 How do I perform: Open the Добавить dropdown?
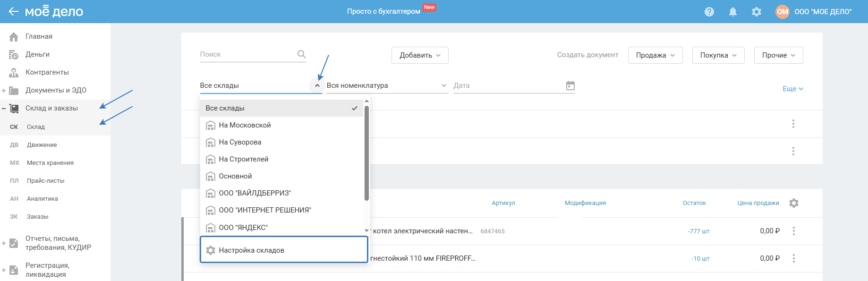click(x=420, y=55)
